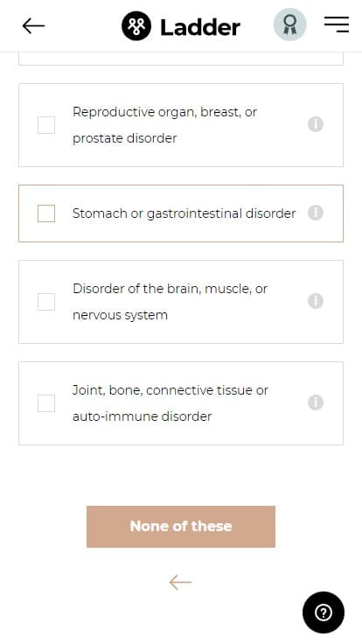Go back using the top-left arrow
The height and width of the screenshot is (644, 362).
tap(33, 26)
